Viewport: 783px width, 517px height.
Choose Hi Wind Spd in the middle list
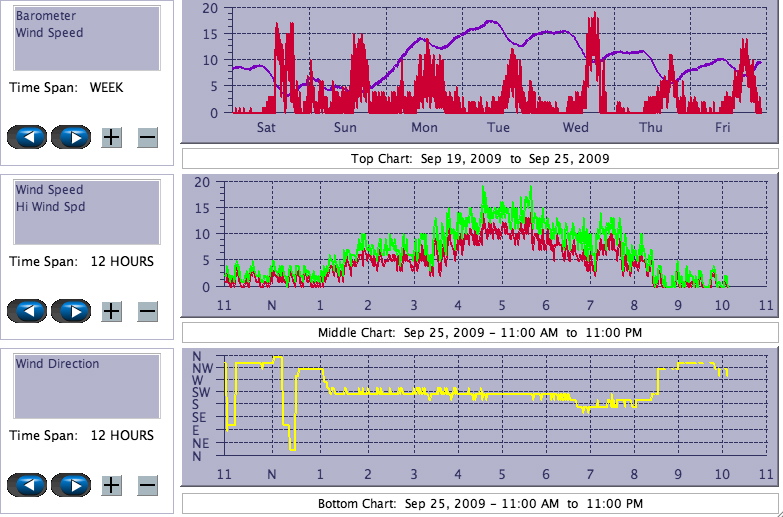pos(50,207)
